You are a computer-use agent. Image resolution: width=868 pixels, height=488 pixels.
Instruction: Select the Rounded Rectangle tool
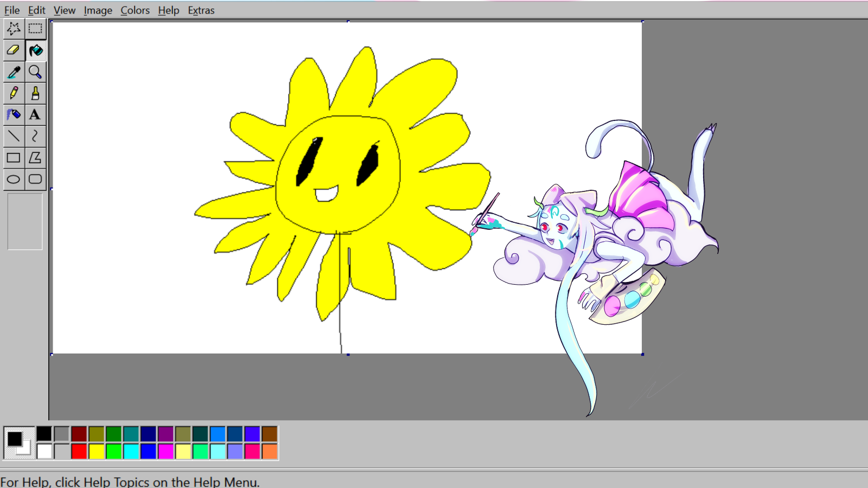coord(35,179)
